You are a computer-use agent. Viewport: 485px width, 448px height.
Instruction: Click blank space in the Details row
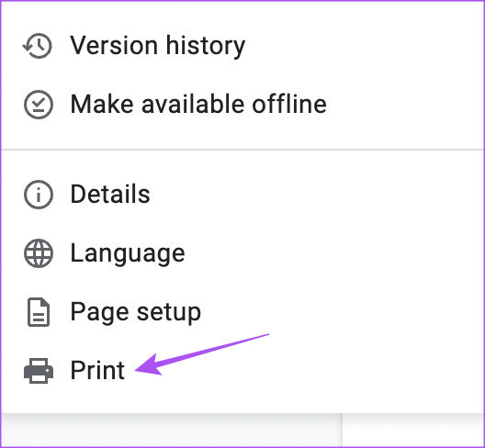click(x=317, y=195)
